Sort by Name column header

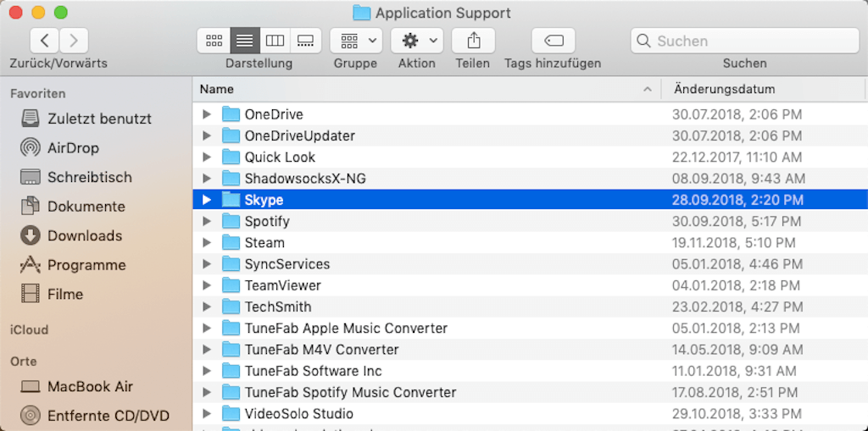click(x=216, y=89)
